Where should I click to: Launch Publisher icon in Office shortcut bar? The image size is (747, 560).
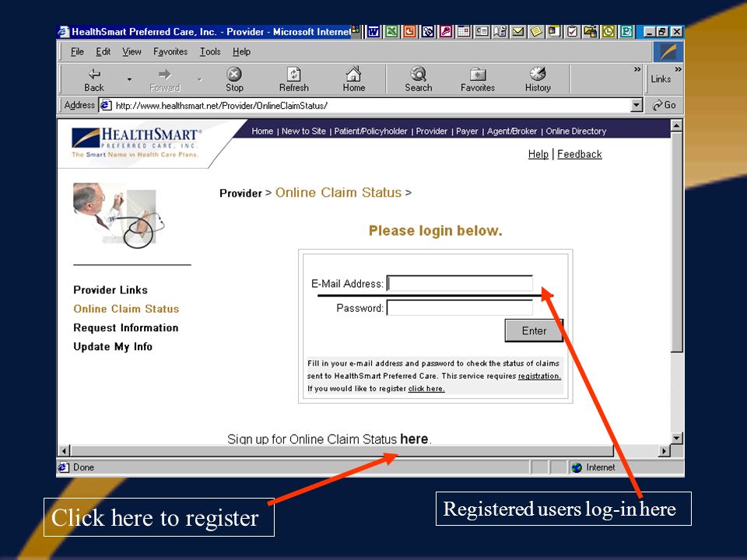tap(626, 32)
